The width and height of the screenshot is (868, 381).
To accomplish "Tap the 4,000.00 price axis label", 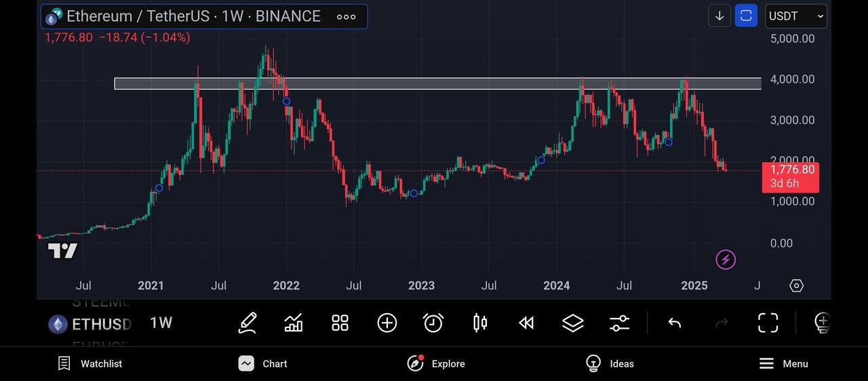I will [x=792, y=79].
